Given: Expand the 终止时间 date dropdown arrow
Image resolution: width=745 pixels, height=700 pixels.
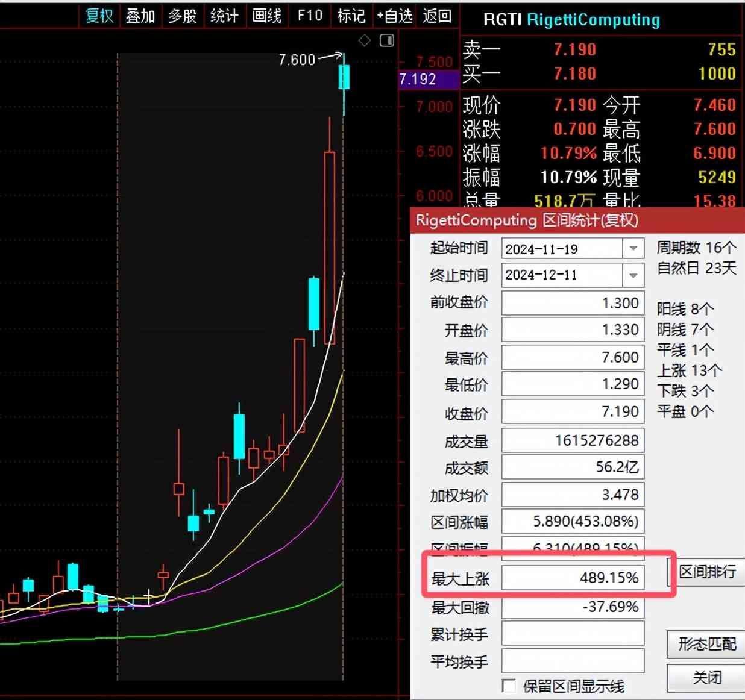Looking at the screenshot, I should [633, 275].
